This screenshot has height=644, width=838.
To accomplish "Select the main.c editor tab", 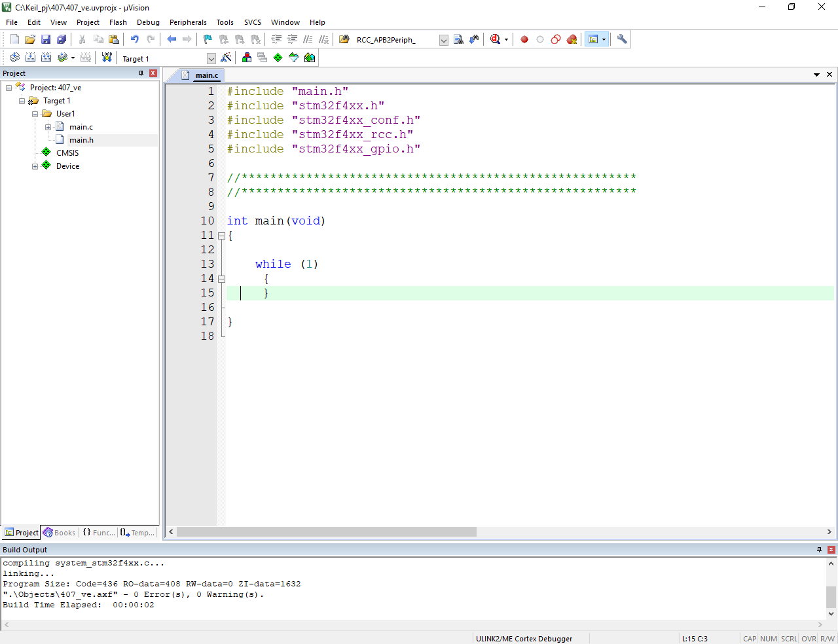I will [x=202, y=75].
